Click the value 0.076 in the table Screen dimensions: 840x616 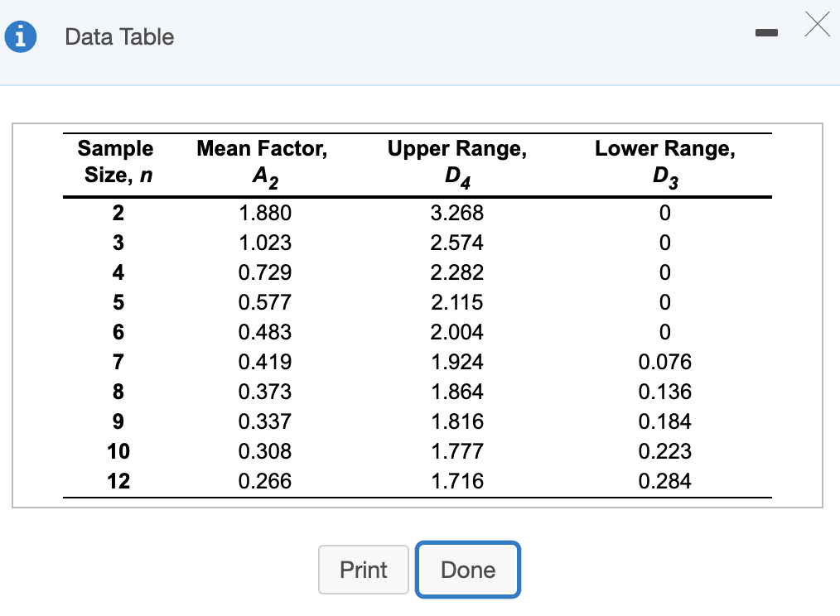point(664,362)
